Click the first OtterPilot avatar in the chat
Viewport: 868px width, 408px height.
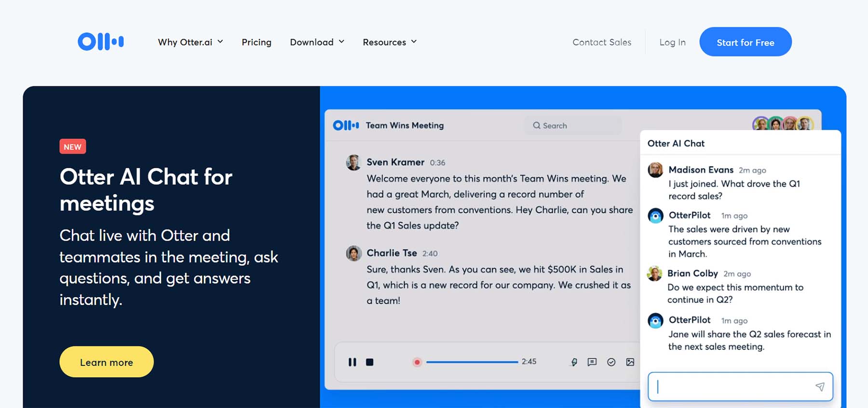(x=655, y=216)
